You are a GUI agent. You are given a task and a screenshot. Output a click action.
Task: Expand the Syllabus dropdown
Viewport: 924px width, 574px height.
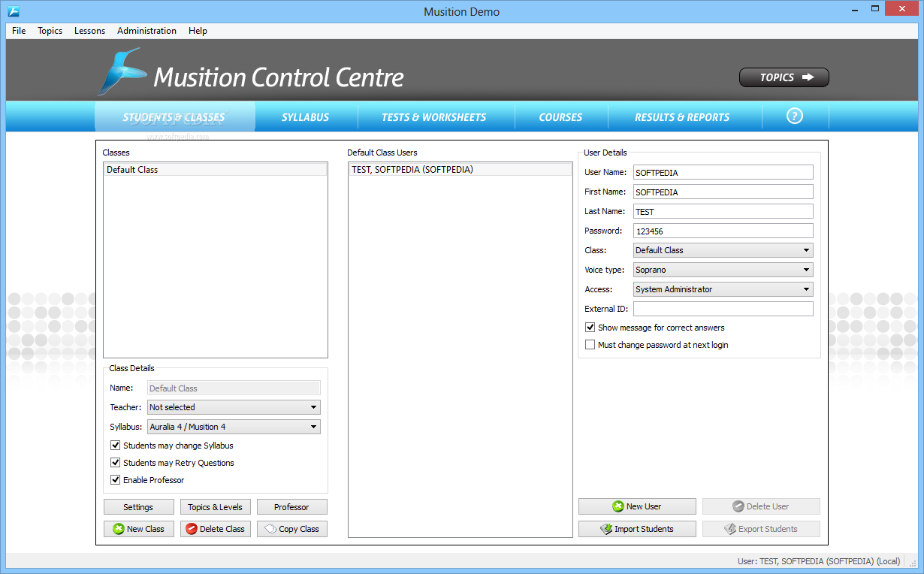pos(234,427)
